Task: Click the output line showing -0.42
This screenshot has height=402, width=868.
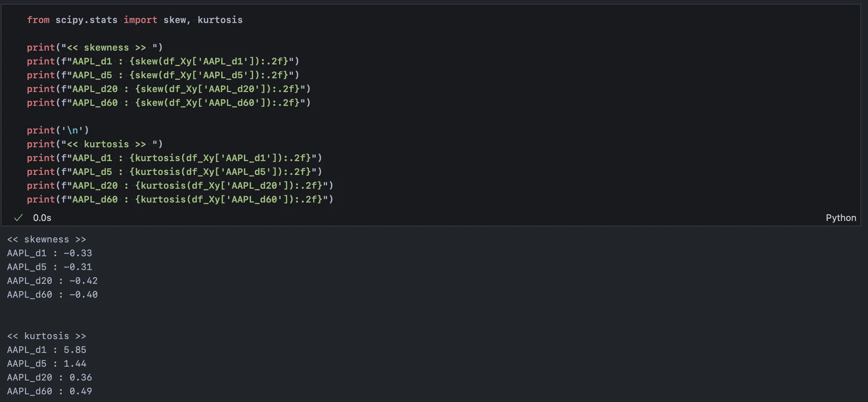Action: pyautogui.click(x=52, y=281)
